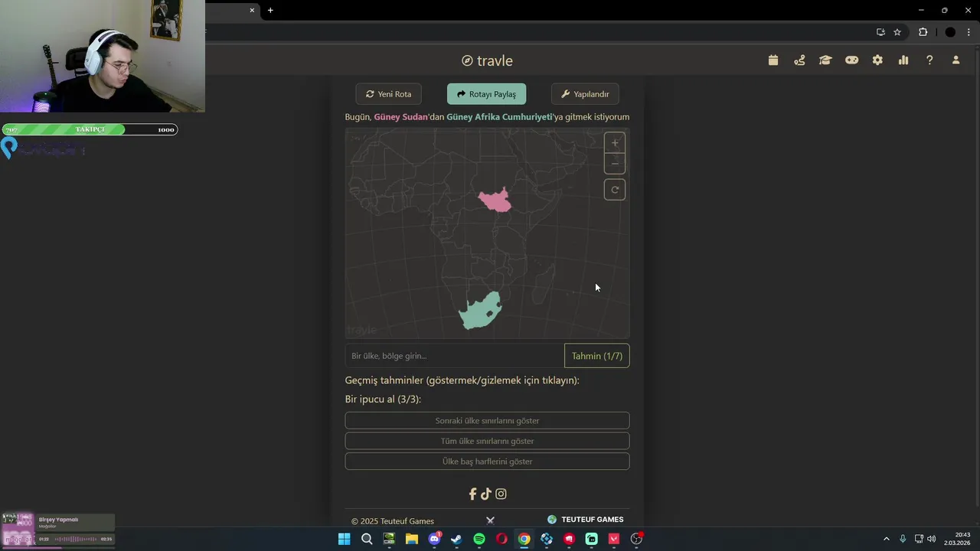
Task: Reset the map view
Action: [x=615, y=190]
